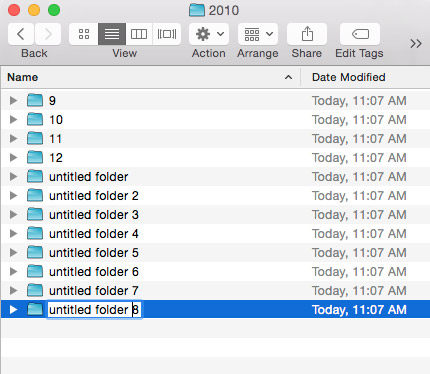Expand folder 11 disclosure triangle
Viewport: 430px width, 374px height.
[13, 138]
